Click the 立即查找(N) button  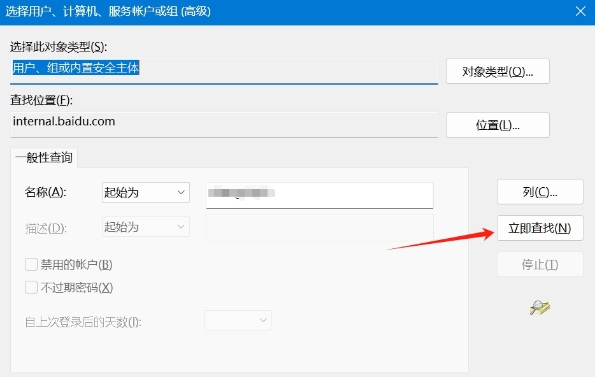click(540, 228)
